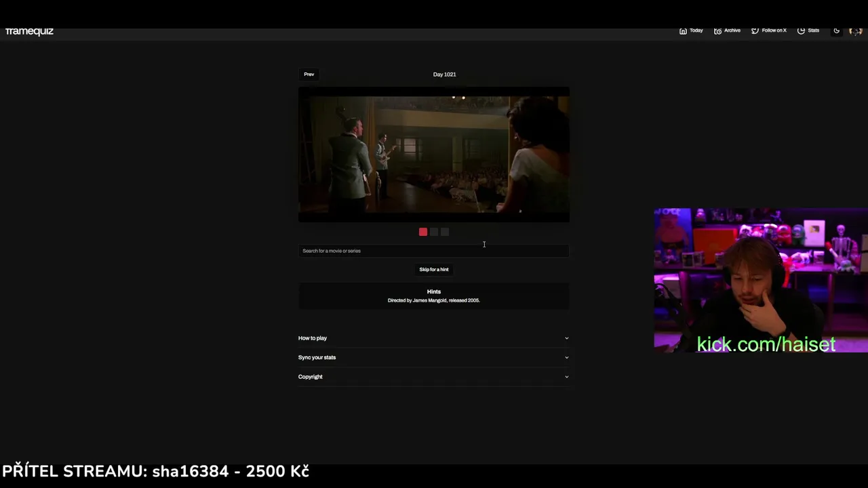Screen dimensions: 868x488
Task: Toggle dark mode with the moon icon
Action: pyautogui.click(x=837, y=30)
